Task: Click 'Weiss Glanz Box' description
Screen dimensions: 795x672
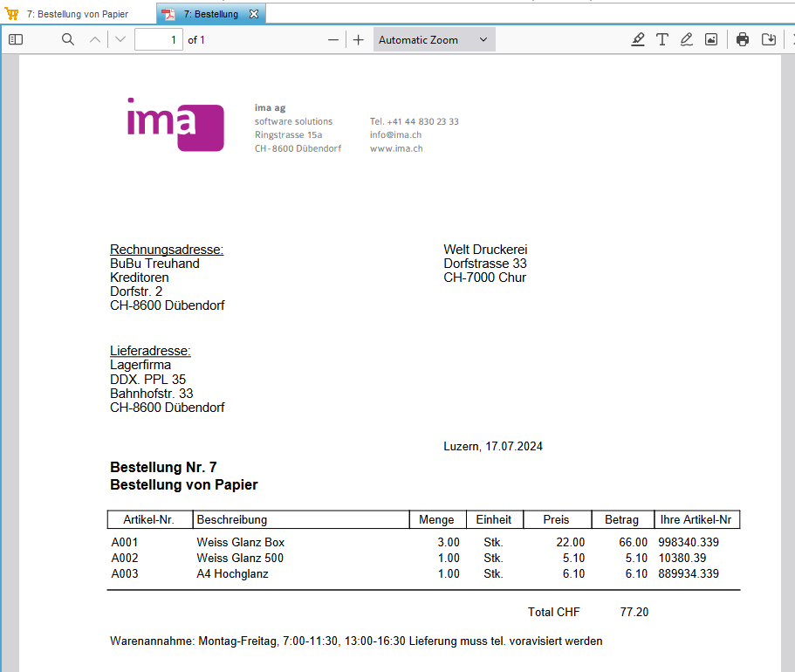Action: point(241,542)
